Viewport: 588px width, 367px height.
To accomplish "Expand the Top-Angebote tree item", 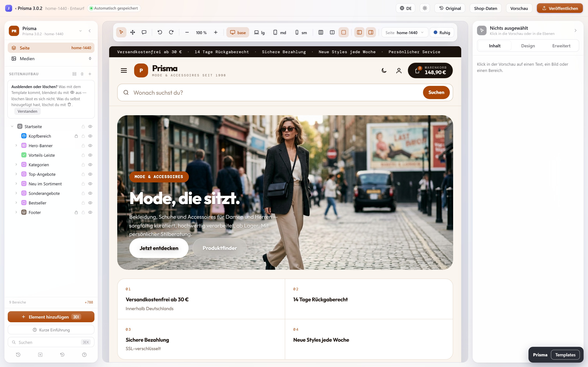I will (16, 174).
